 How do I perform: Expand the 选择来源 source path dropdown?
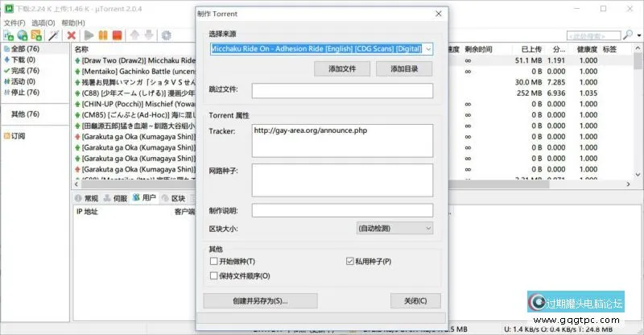coord(427,49)
